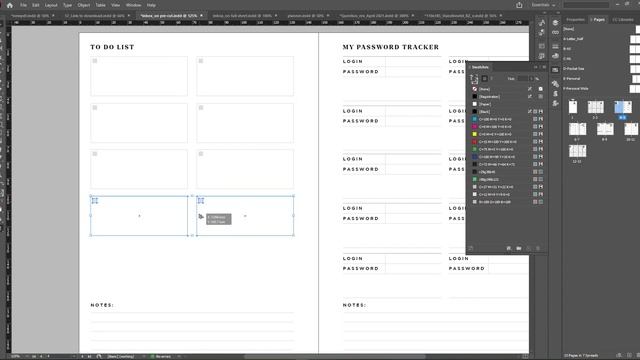Select the 8-9 spread thumbnail
The width and height of the screenshot is (640, 360).
pyautogui.click(x=605, y=129)
